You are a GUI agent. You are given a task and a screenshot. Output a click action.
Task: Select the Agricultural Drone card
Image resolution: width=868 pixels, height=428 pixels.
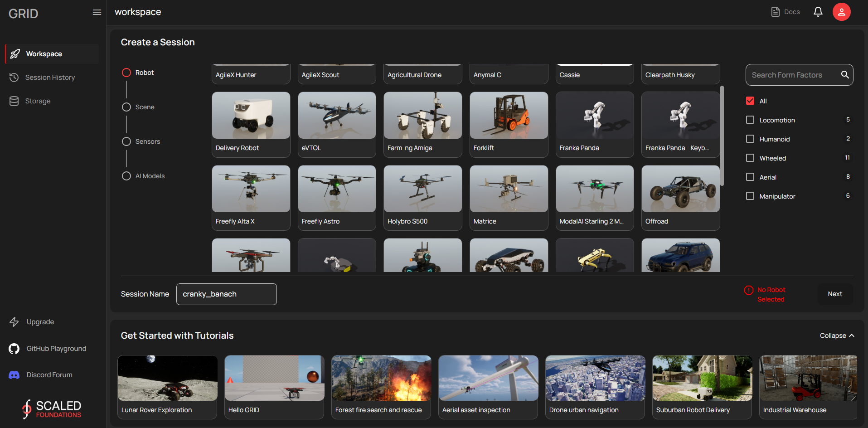[x=423, y=74]
